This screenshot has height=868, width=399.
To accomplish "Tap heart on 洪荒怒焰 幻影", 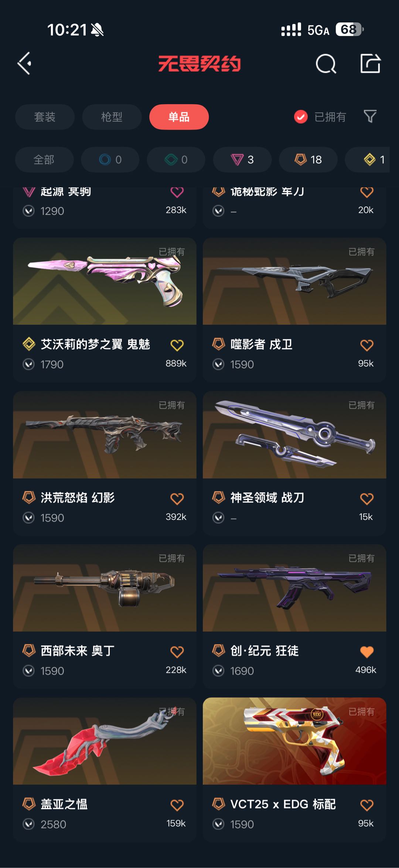I will (x=177, y=499).
